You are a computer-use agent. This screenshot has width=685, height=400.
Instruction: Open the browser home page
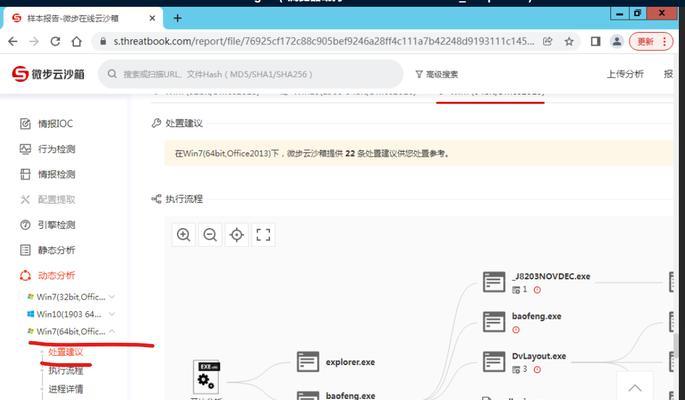tap(77, 41)
